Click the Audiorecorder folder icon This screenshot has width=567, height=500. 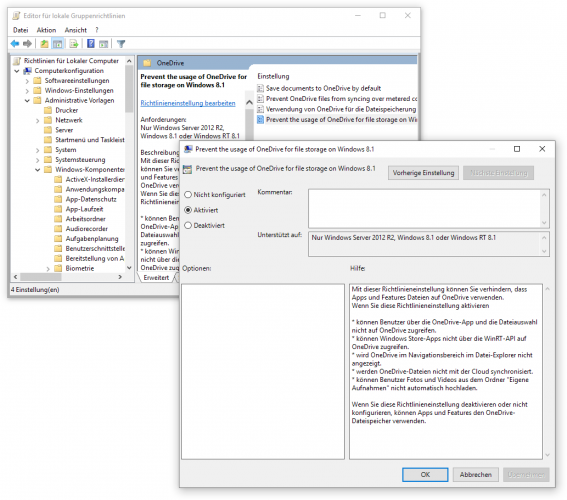(x=58, y=228)
